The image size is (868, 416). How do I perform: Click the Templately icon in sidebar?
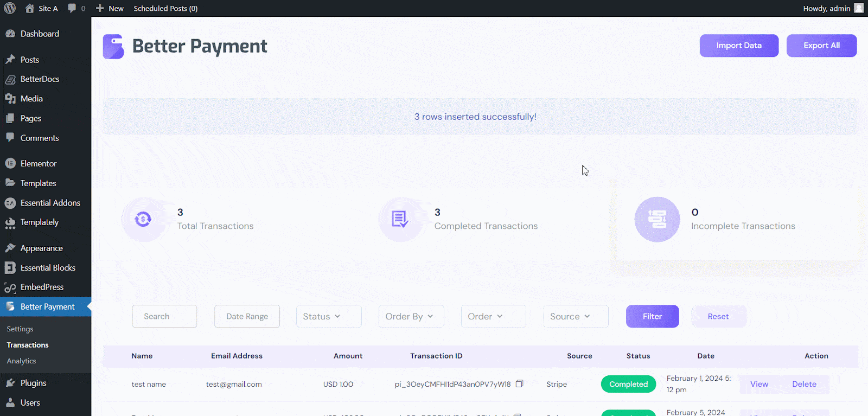(x=10, y=222)
